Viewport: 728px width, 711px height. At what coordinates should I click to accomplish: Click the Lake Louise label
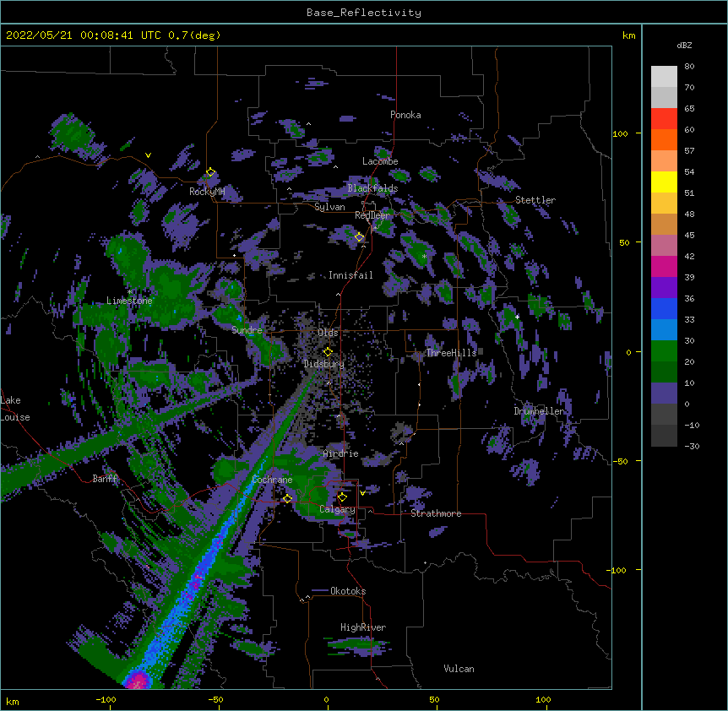(15, 409)
